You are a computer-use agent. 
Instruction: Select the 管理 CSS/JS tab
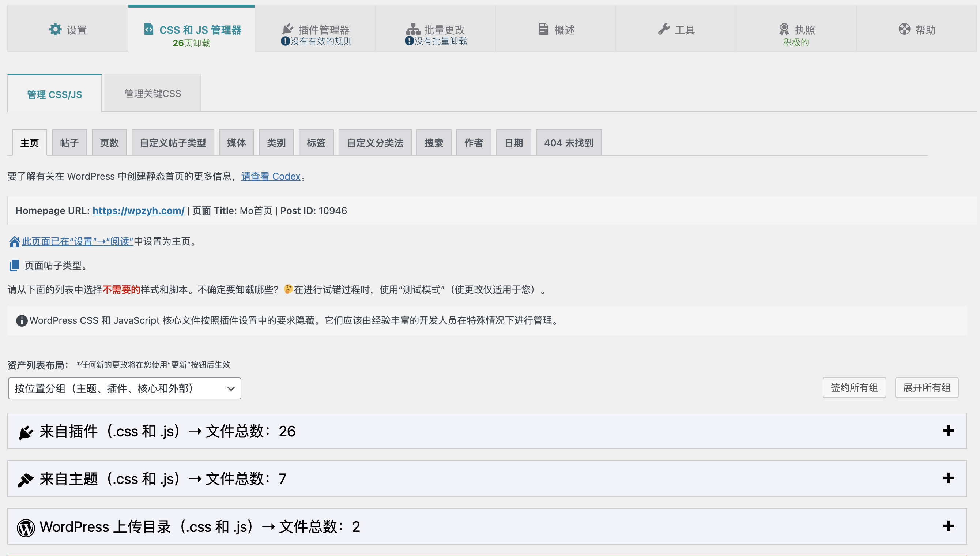54,94
